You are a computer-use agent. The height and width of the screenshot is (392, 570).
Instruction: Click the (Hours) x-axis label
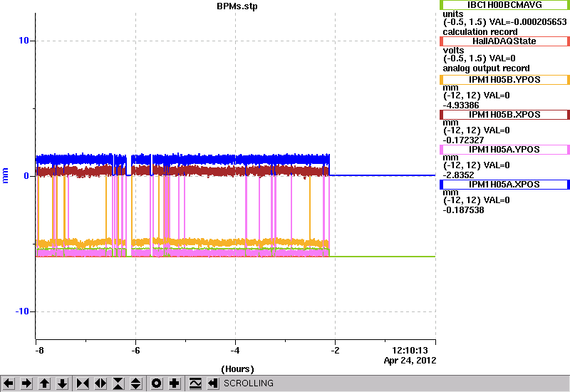[x=237, y=369]
